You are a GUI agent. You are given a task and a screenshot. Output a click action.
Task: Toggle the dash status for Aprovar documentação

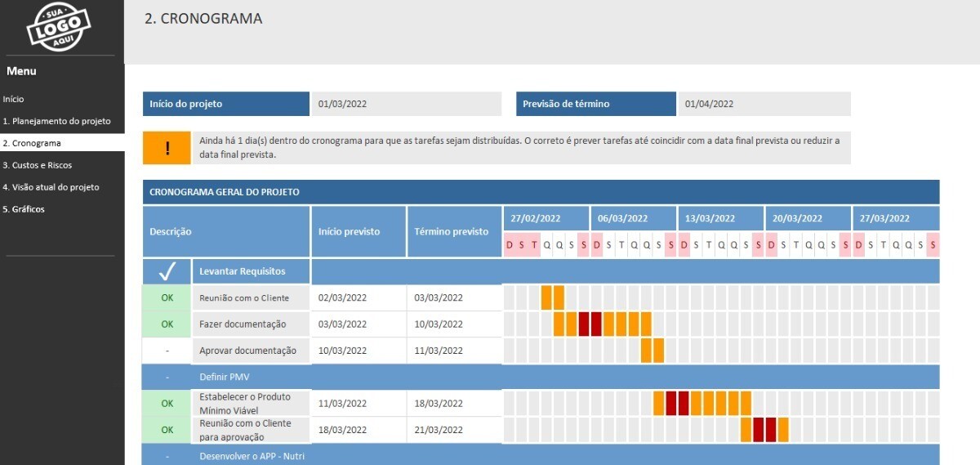[x=167, y=351]
